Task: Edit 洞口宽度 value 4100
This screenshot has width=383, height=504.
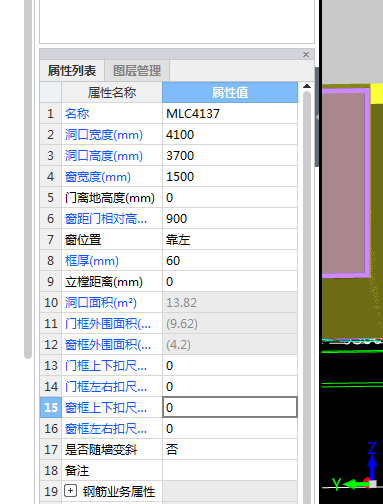Action: click(230, 135)
